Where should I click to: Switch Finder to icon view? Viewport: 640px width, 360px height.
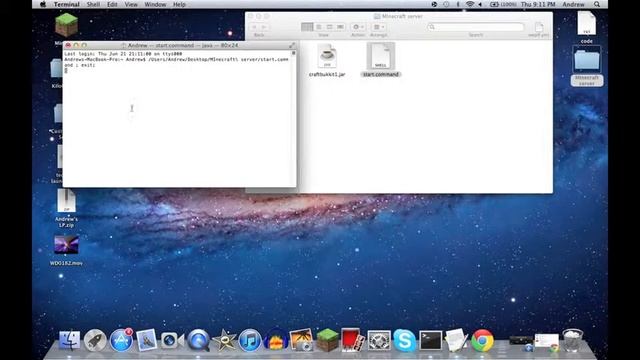[307, 27]
